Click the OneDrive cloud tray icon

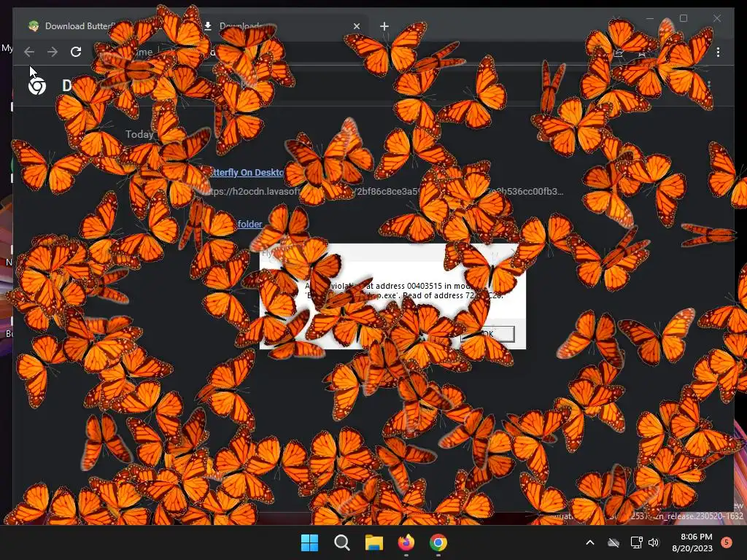(x=614, y=542)
